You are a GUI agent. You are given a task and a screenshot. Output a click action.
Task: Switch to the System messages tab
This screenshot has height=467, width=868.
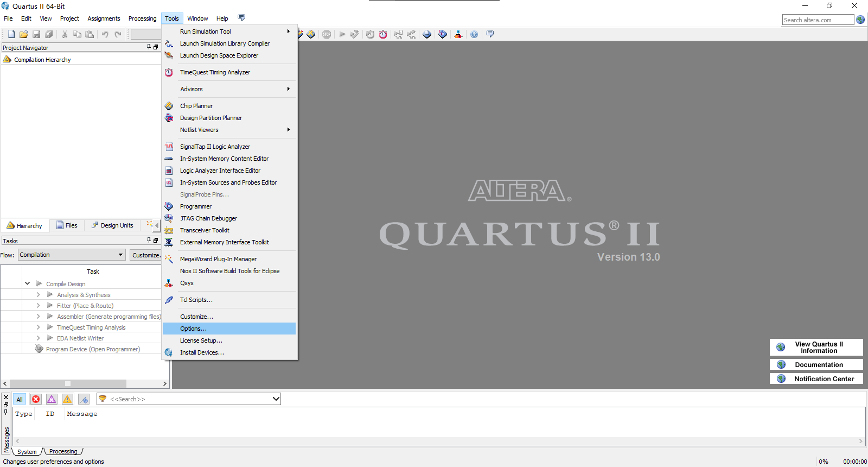[x=27, y=451]
